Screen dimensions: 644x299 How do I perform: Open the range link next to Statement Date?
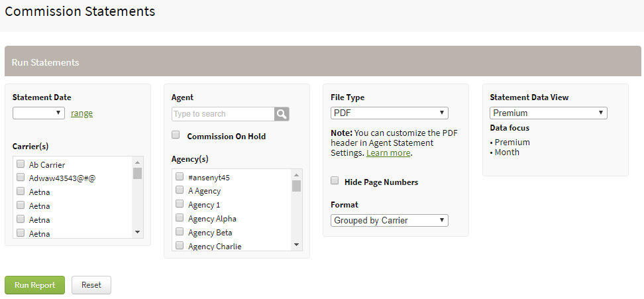(81, 113)
